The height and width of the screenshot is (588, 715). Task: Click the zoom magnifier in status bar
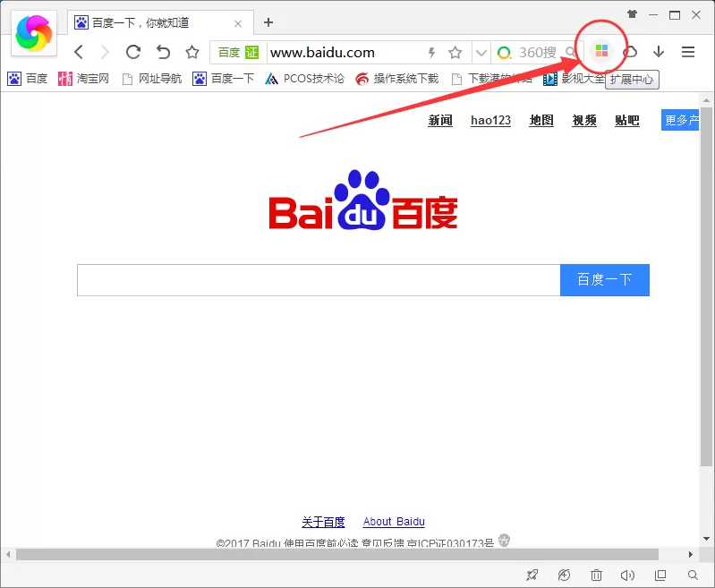click(693, 575)
